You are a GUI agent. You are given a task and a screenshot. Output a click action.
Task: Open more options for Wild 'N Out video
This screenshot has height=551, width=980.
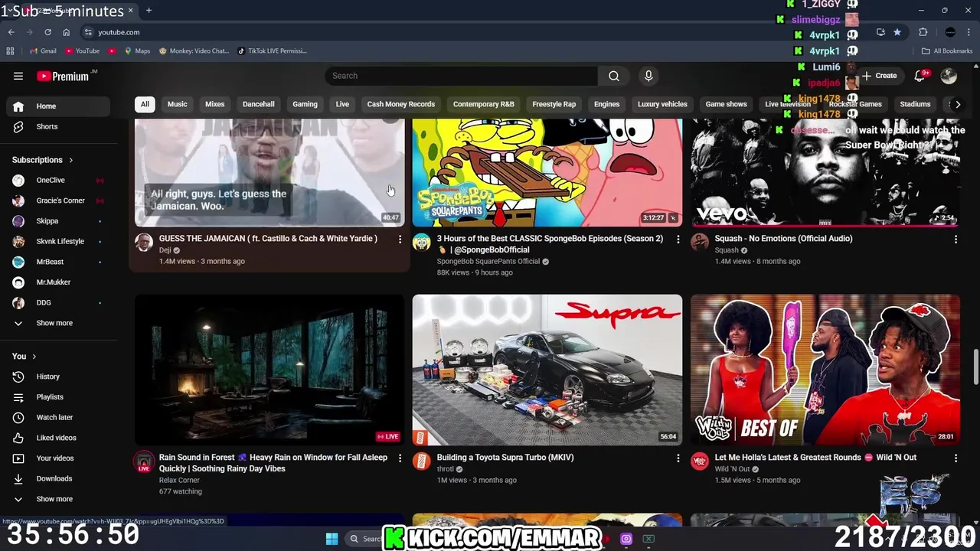click(x=955, y=458)
